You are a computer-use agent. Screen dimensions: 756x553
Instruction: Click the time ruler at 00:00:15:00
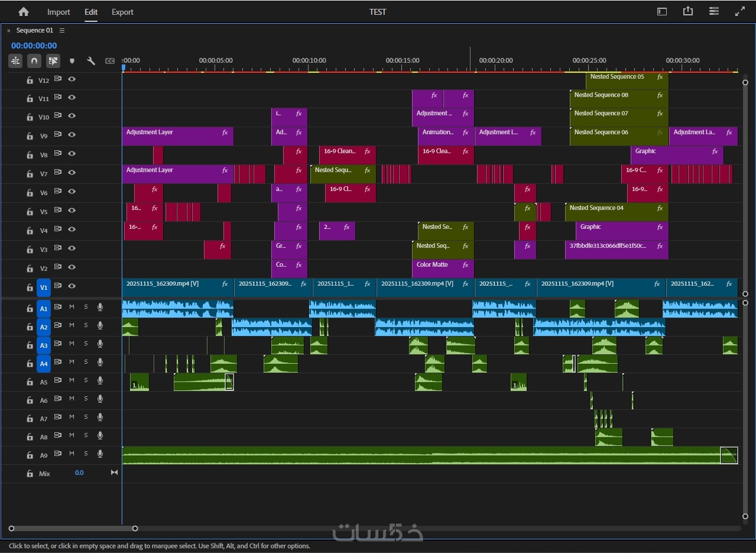point(403,60)
